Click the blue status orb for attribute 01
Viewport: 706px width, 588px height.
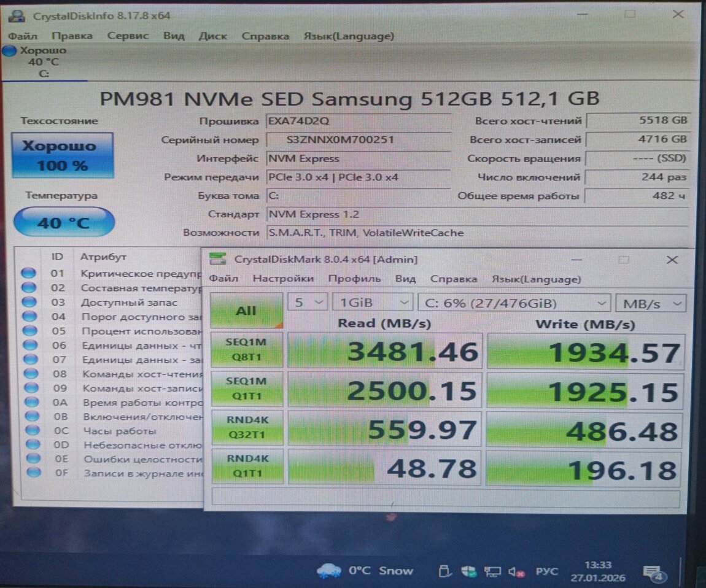pos(28,273)
